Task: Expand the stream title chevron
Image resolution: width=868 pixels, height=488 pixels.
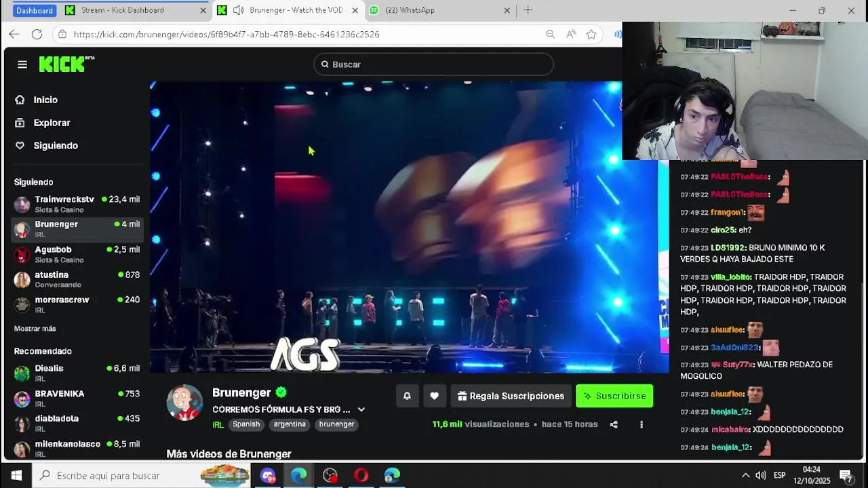Action: tap(361, 409)
